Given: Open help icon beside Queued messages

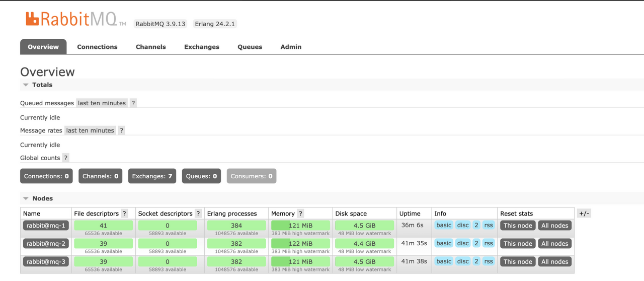Looking at the screenshot, I should (x=133, y=103).
